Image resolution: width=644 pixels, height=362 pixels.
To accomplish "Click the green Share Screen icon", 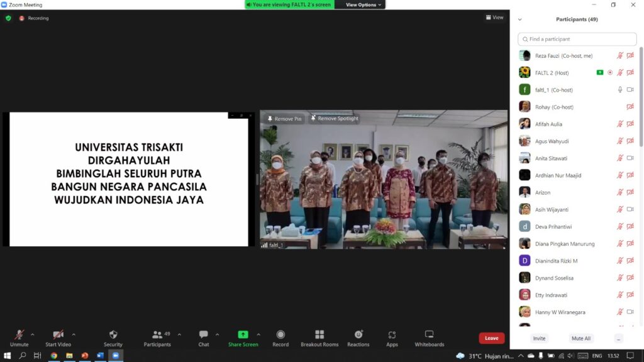I will click(x=243, y=334).
